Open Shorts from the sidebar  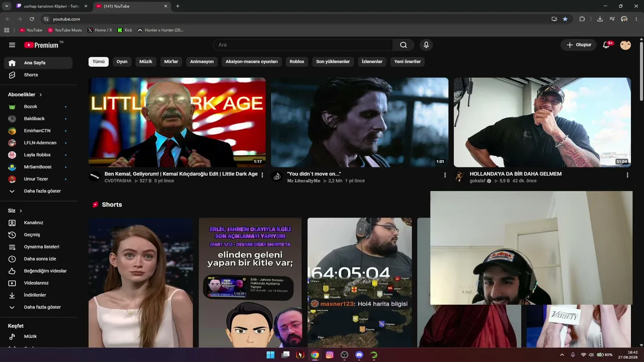[x=38, y=75]
